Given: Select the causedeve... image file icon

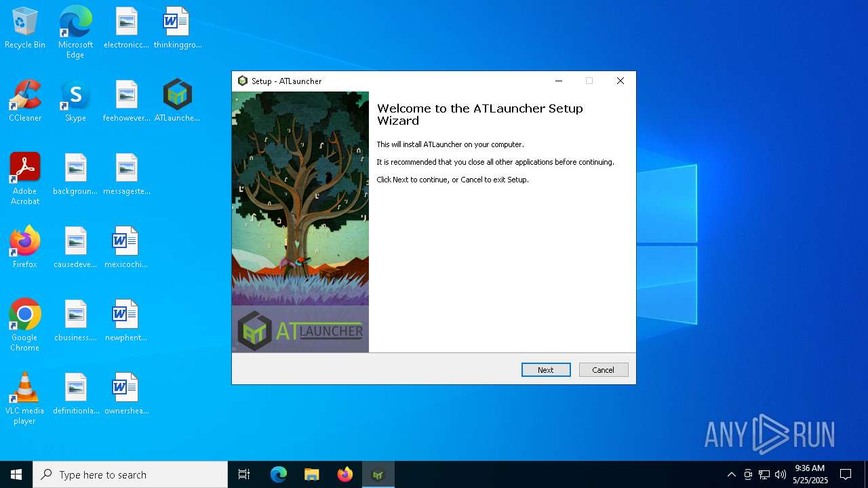Looking at the screenshot, I should click(75, 248).
